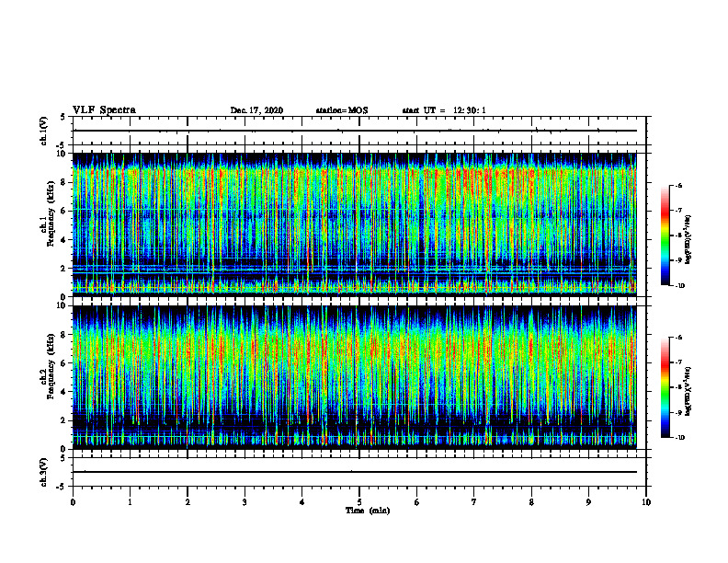Click the "4" tick on the time axis
The width and height of the screenshot is (728, 563).
click(302, 502)
